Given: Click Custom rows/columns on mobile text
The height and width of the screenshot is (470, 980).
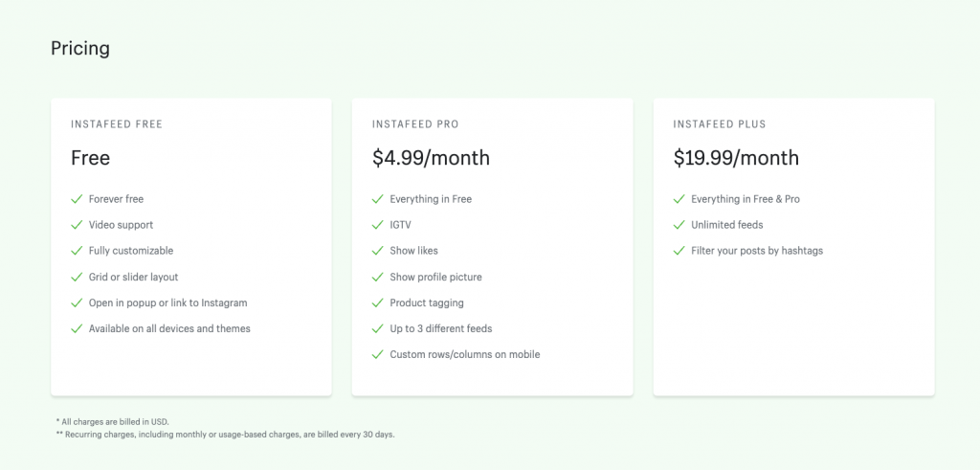Looking at the screenshot, I should pos(465,354).
